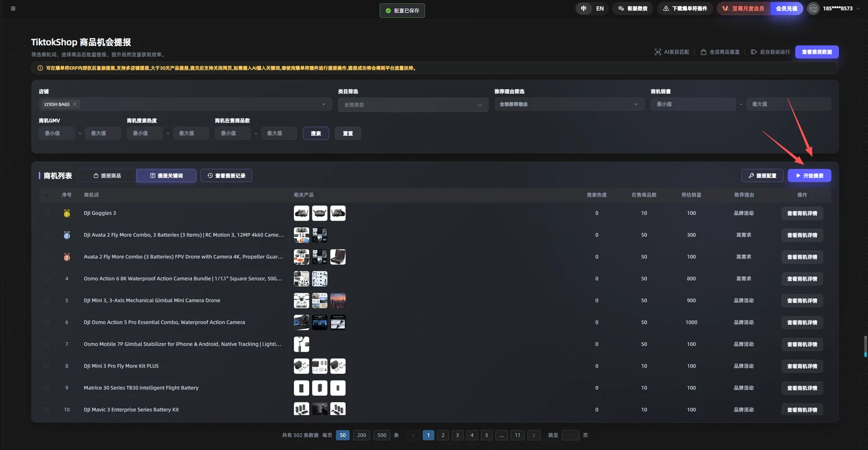The height and width of the screenshot is (450, 868).
Task: Click 重置 reset button
Action: point(348,133)
